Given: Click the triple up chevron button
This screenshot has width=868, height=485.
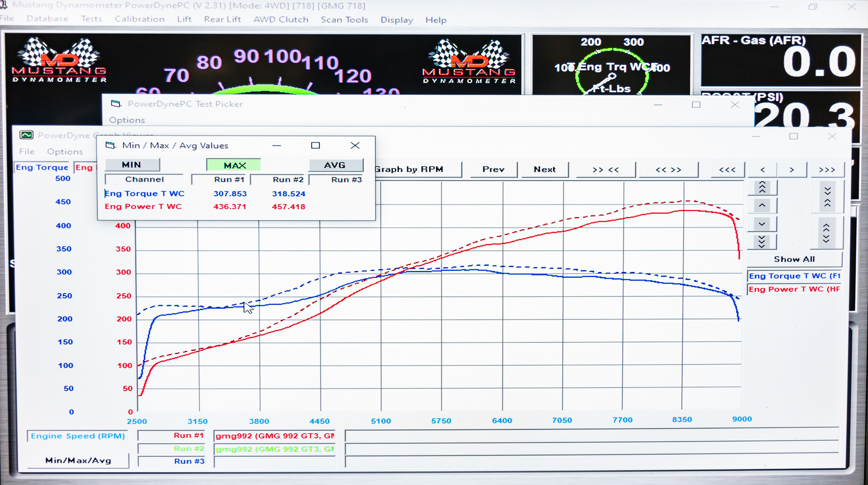Looking at the screenshot, I should tap(762, 187).
